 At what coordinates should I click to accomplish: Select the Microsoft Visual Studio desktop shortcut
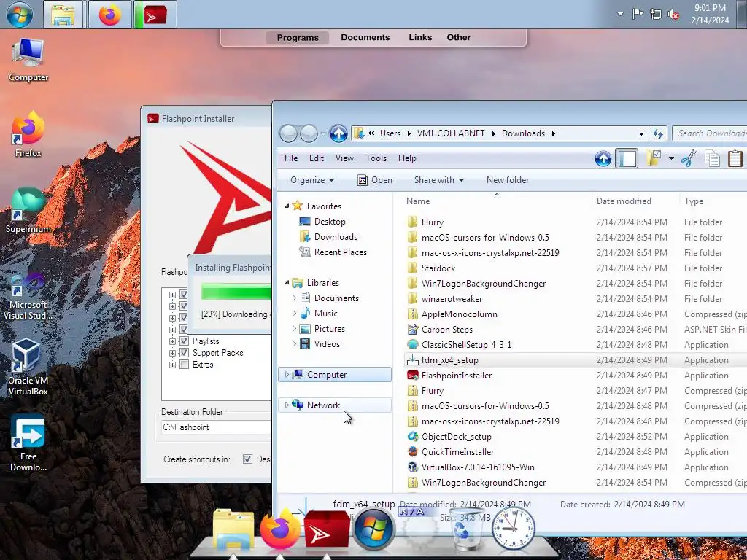(x=28, y=297)
